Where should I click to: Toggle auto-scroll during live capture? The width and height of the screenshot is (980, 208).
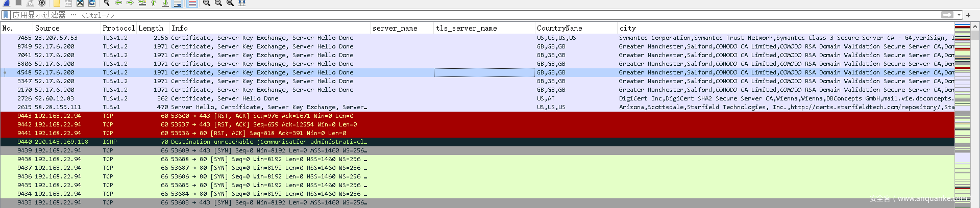tap(178, 4)
